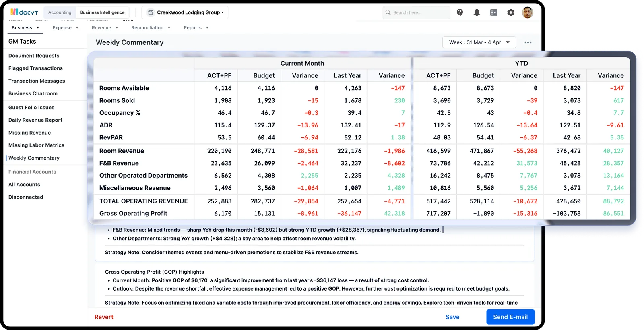This screenshot has height=330, width=644.
Task: Click the Send E-mail button
Action: pos(510,317)
